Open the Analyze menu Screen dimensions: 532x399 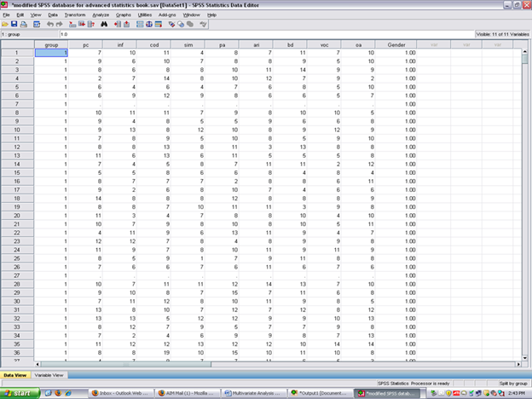tap(100, 14)
